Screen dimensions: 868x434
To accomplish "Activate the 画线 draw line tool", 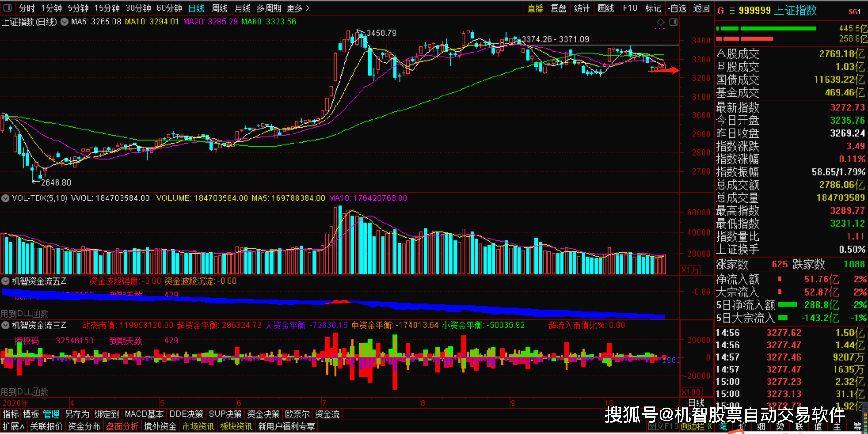I will (605, 8).
